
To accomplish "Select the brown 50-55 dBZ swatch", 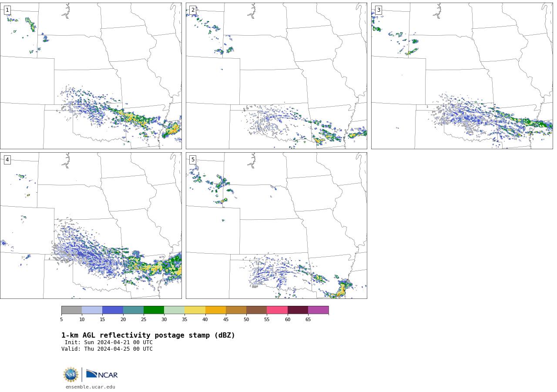I will pos(257,310).
